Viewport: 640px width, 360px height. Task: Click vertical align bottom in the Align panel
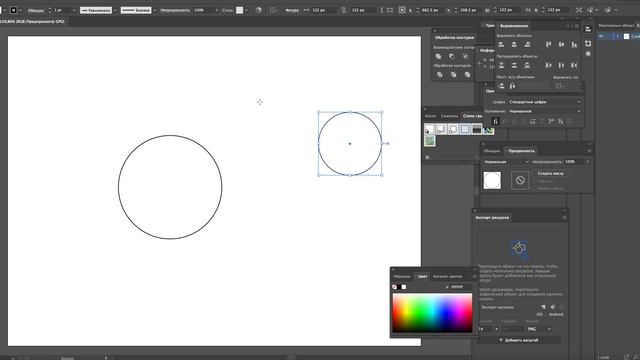pyautogui.click(x=574, y=44)
